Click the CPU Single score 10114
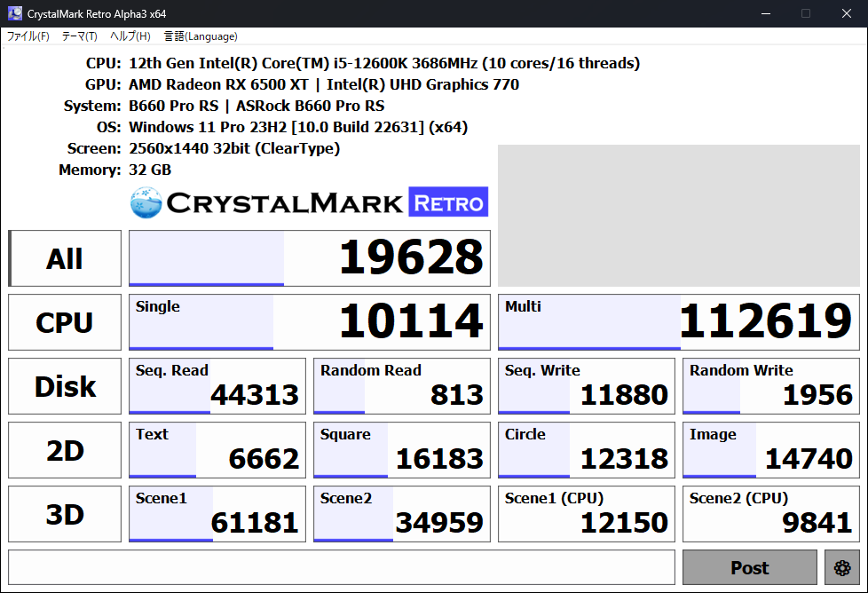 pyautogui.click(x=310, y=322)
